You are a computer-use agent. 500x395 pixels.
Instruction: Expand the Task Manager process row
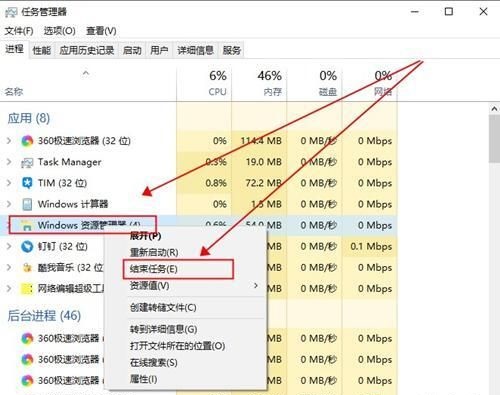pyautogui.click(x=9, y=162)
